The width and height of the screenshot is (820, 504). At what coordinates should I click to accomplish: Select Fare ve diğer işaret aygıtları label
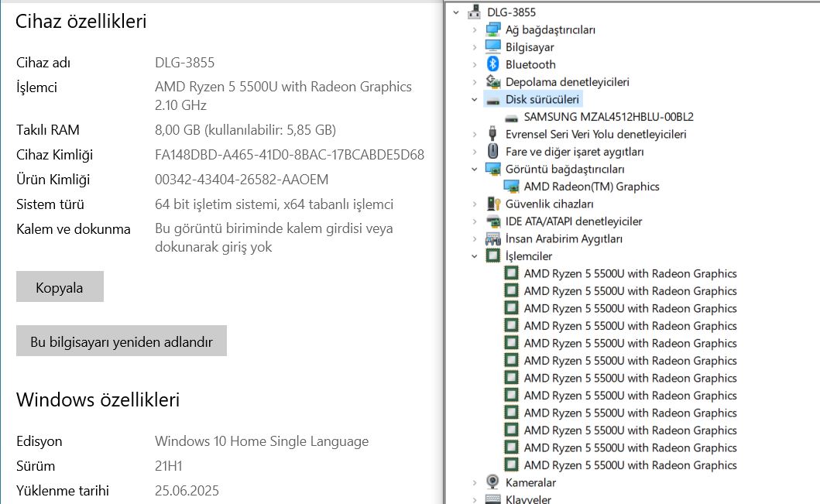(575, 152)
